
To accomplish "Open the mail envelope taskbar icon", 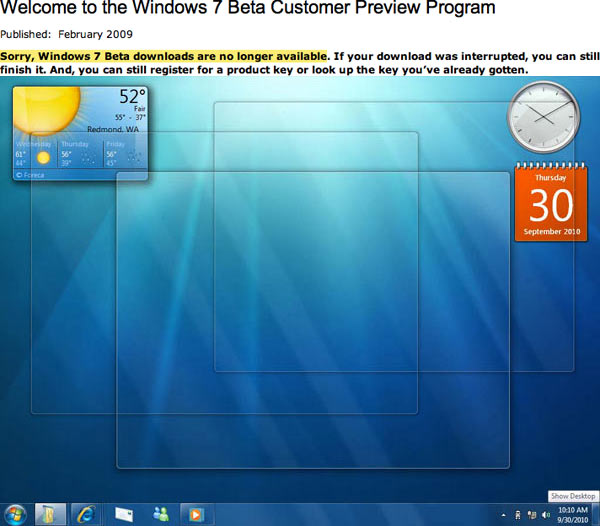I will [124, 515].
